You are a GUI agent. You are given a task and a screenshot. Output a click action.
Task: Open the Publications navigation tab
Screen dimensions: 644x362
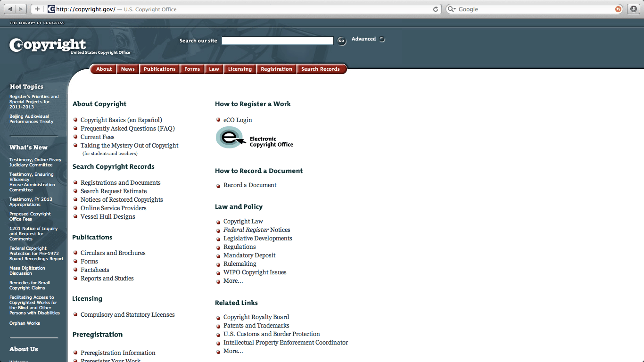tap(159, 69)
